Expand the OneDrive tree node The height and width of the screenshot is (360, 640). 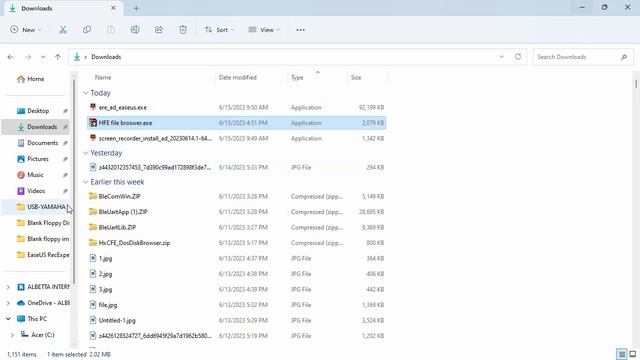8,303
